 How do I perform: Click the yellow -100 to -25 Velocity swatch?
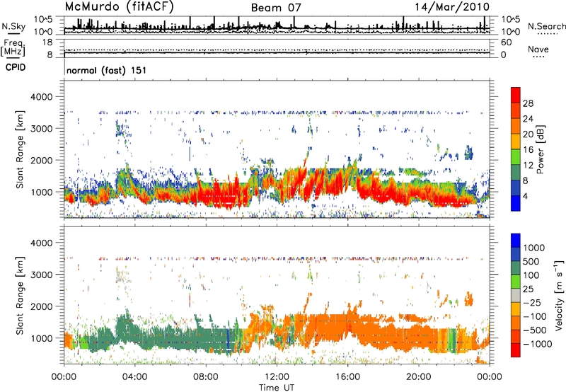tap(516, 309)
